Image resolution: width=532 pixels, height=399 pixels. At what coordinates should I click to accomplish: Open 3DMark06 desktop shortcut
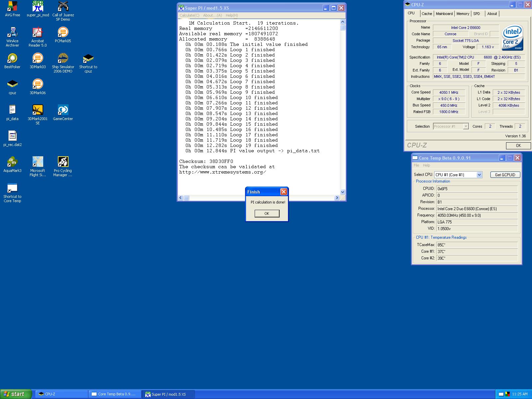(38, 87)
